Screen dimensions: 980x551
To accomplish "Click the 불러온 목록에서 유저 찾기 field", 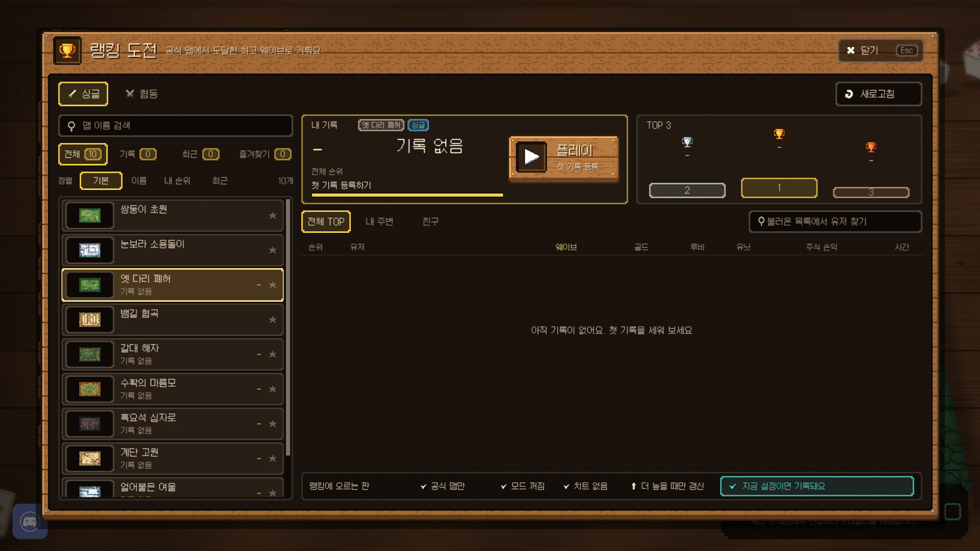I will click(x=835, y=221).
